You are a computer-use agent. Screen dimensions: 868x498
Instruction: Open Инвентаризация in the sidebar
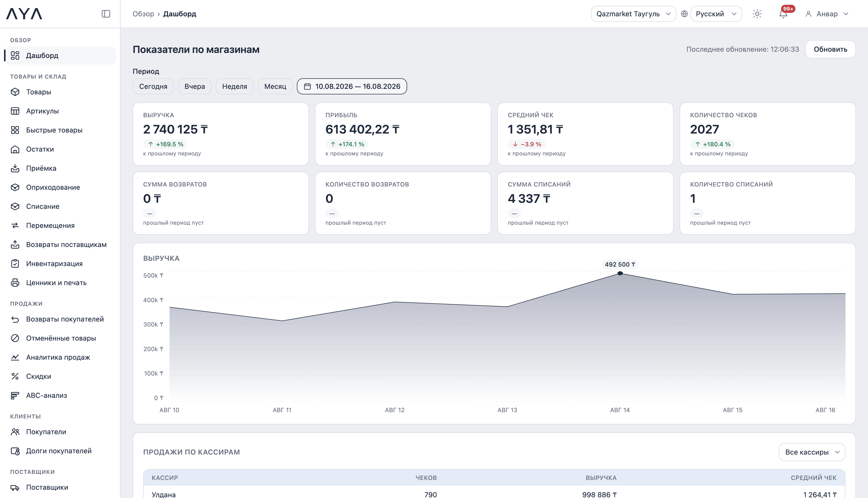(60, 264)
